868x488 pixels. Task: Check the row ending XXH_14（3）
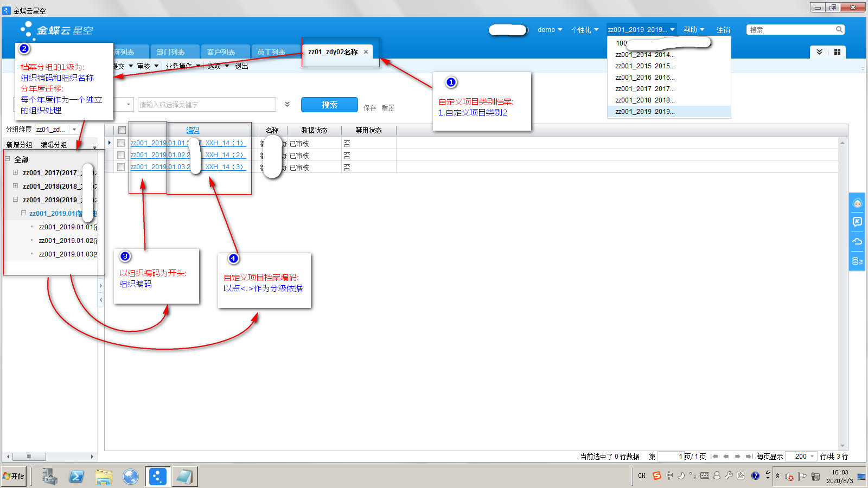(x=121, y=167)
